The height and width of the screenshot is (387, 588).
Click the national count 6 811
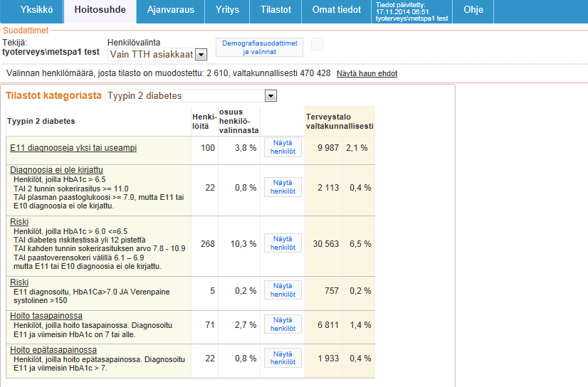pyautogui.click(x=328, y=325)
